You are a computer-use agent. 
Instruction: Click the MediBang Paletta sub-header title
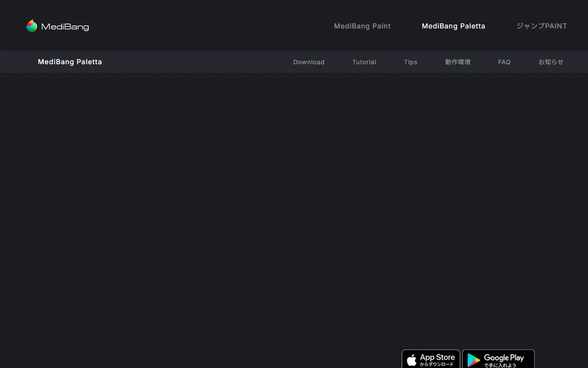pos(69,62)
